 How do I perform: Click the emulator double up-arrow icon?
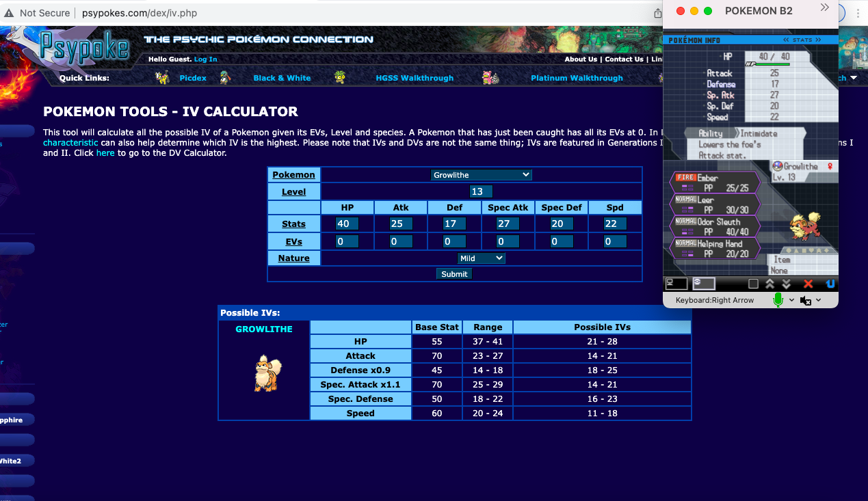click(770, 284)
